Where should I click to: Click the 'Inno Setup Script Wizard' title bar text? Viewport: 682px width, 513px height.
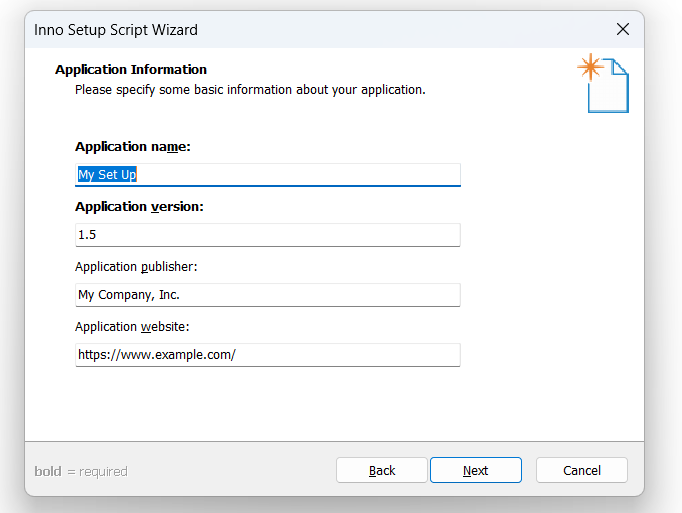pyautogui.click(x=116, y=30)
